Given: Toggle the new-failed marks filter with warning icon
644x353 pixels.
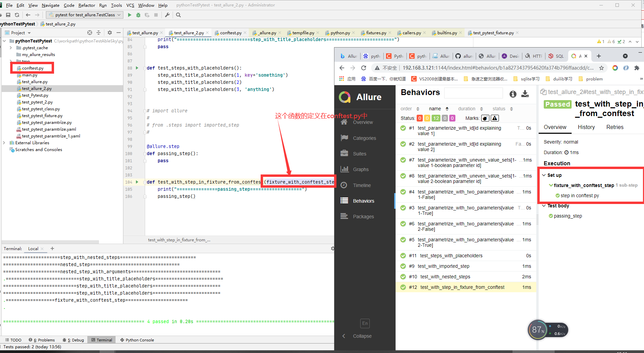Looking at the screenshot, I should [495, 118].
